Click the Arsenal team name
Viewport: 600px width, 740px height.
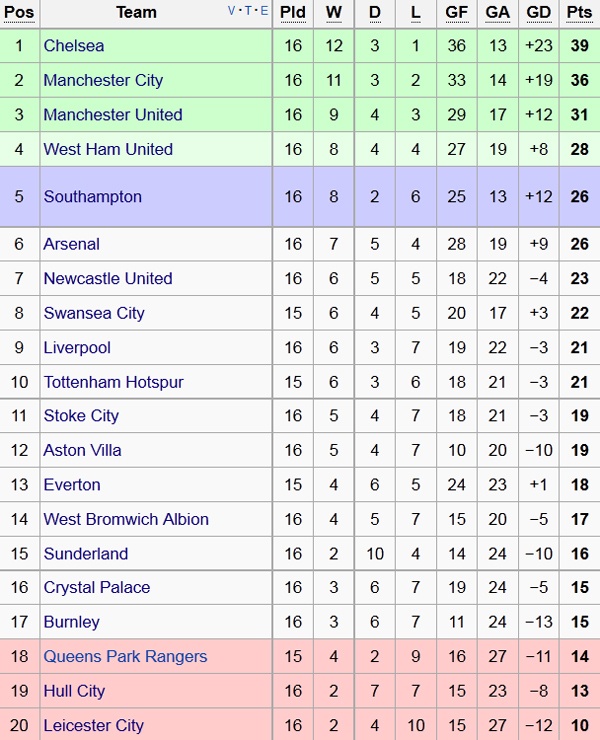pos(72,244)
